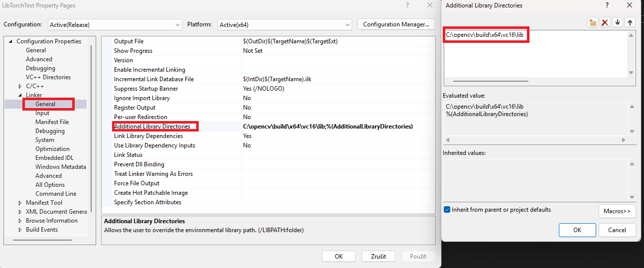Screen dimensions: 644x268
Task: Open help in the LibTorchTest Property Pages window
Action: pos(407,5)
